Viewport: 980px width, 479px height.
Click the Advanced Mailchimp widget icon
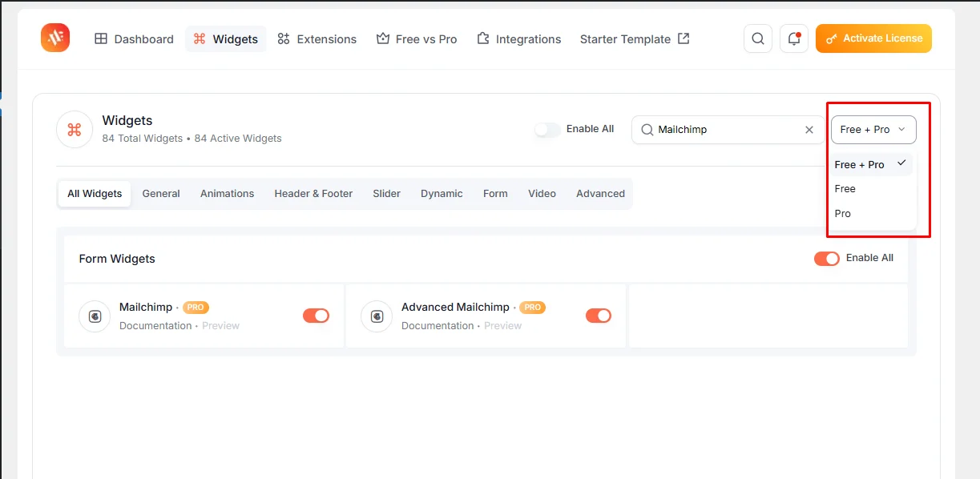click(377, 316)
